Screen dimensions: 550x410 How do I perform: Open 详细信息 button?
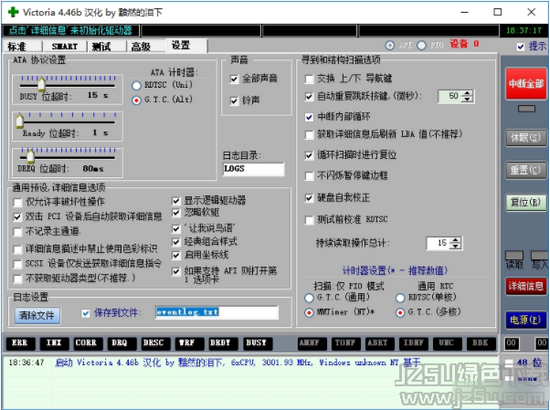point(525,287)
